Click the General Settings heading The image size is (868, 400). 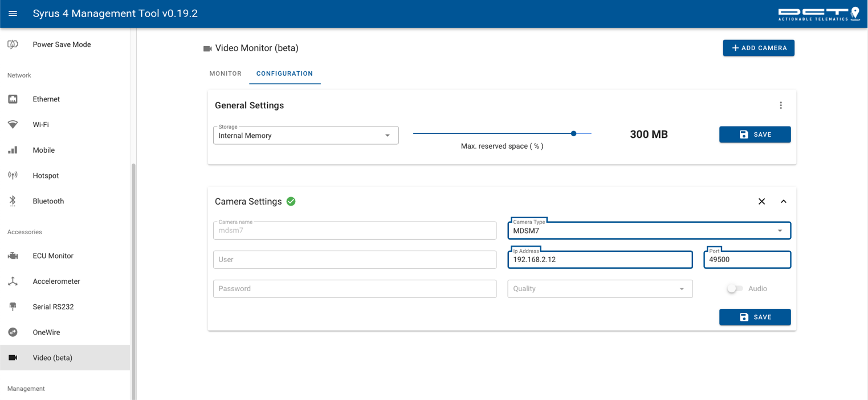point(249,105)
